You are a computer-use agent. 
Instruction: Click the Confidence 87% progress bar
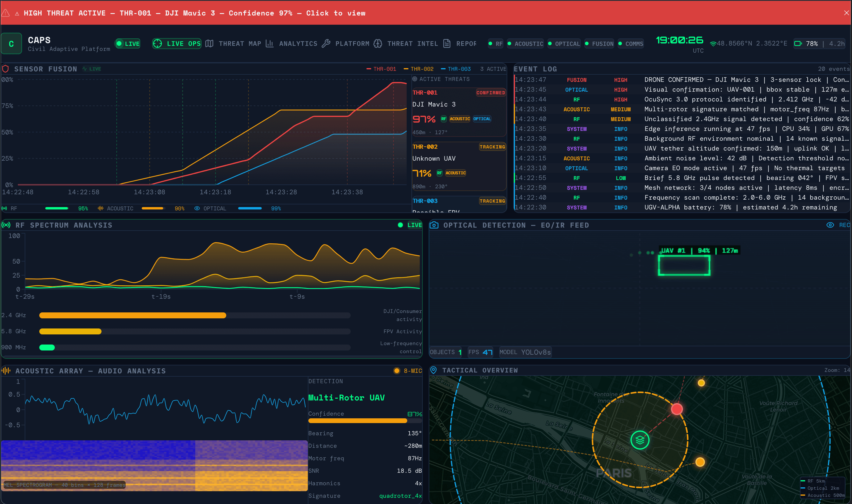[358, 421]
